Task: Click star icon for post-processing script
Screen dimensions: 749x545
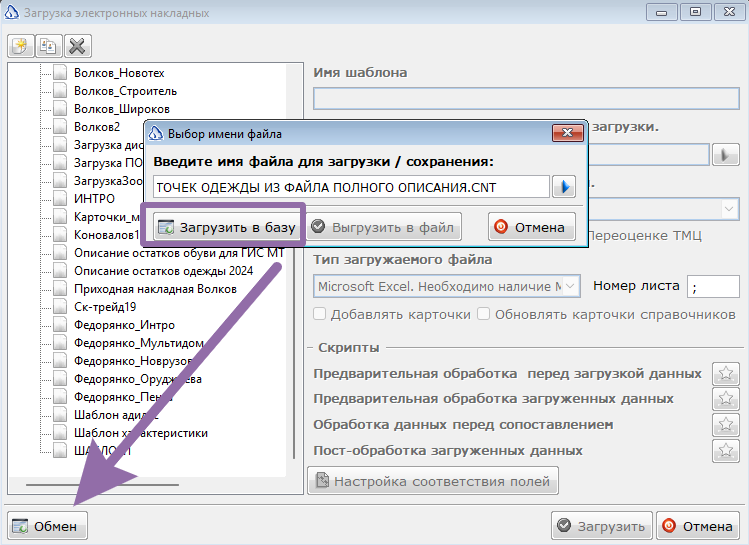Action: [x=726, y=450]
